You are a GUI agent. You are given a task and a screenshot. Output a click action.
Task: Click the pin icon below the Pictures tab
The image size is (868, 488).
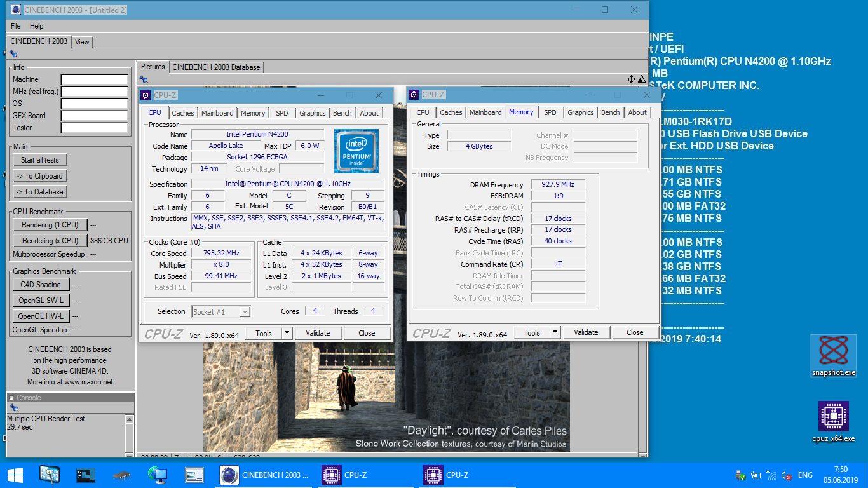144,79
